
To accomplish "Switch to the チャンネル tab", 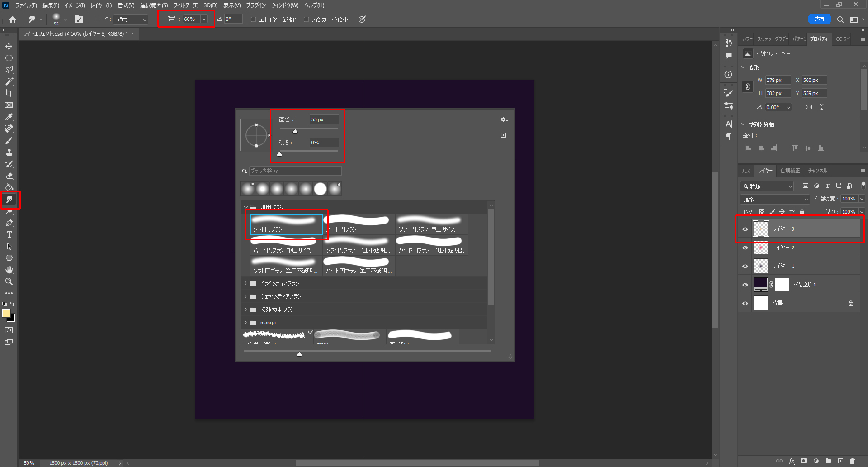I will [817, 171].
